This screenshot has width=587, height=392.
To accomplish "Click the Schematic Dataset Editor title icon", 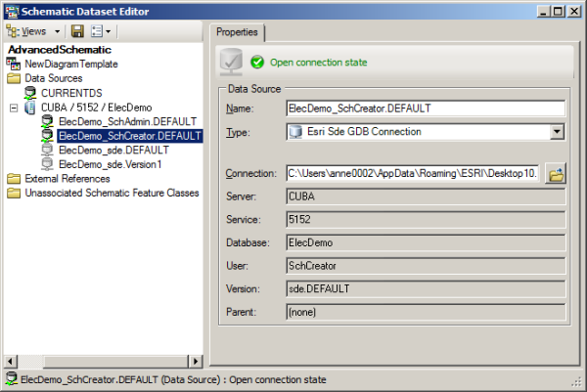I will click(x=12, y=12).
